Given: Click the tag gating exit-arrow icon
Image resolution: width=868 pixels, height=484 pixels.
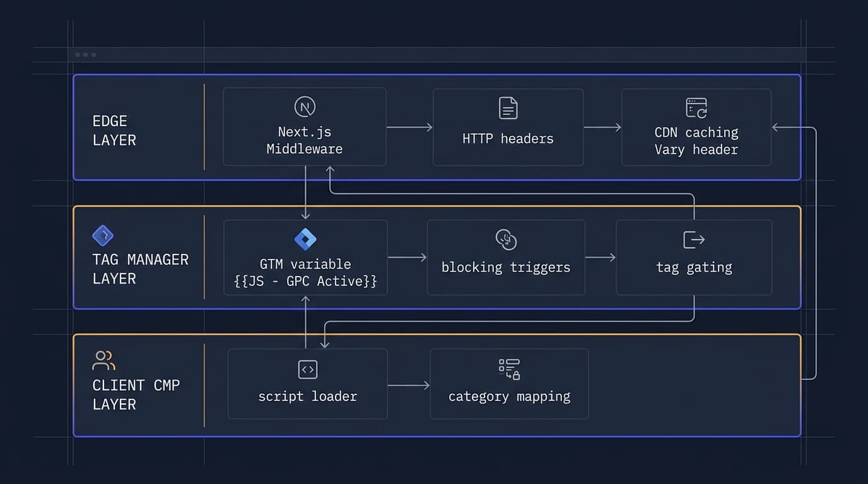Looking at the screenshot, I should coord(694,239).
